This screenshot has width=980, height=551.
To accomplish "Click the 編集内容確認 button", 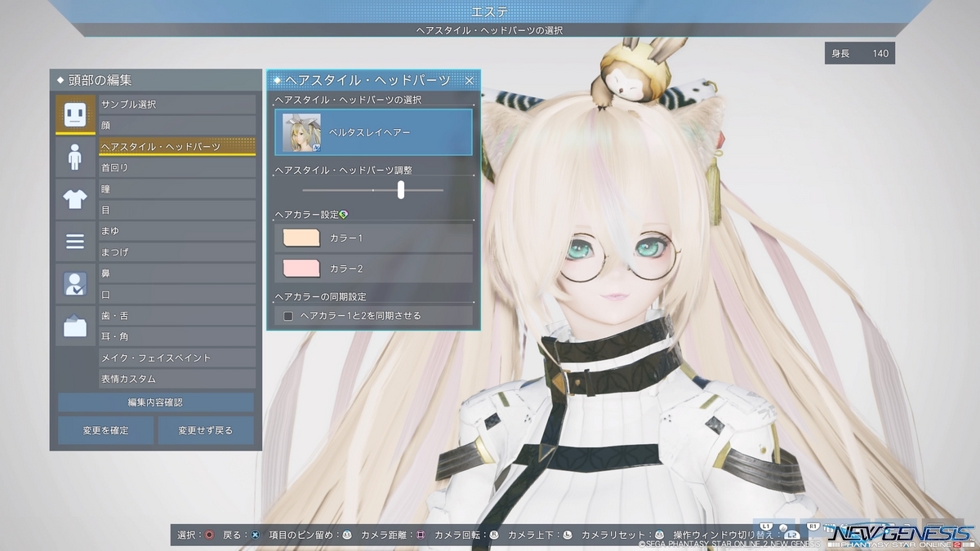I will (155, 402).
